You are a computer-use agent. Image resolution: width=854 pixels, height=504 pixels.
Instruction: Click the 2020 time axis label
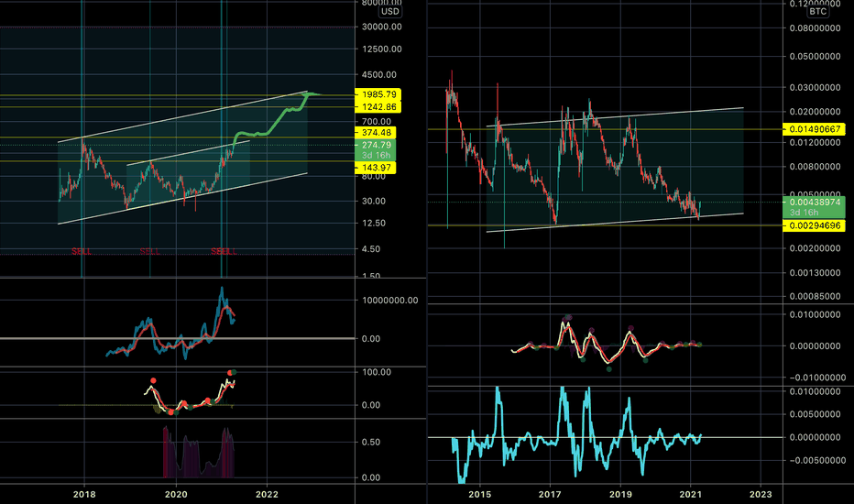point(176,494)
